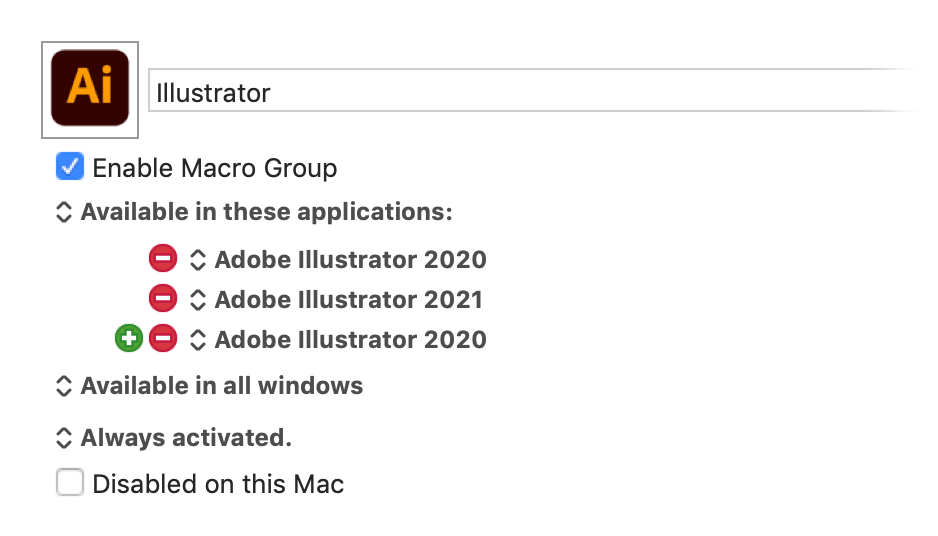Image resolution: width=938 pixels, height=536 pixels.
Task: Uncheck Enable Macro Group checkbox
Action: click(x=70, y=166)
